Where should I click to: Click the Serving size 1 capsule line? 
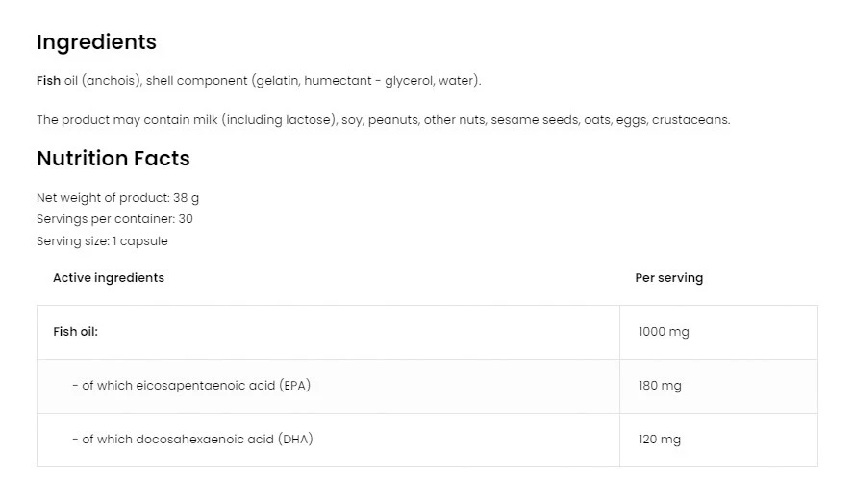102,241
